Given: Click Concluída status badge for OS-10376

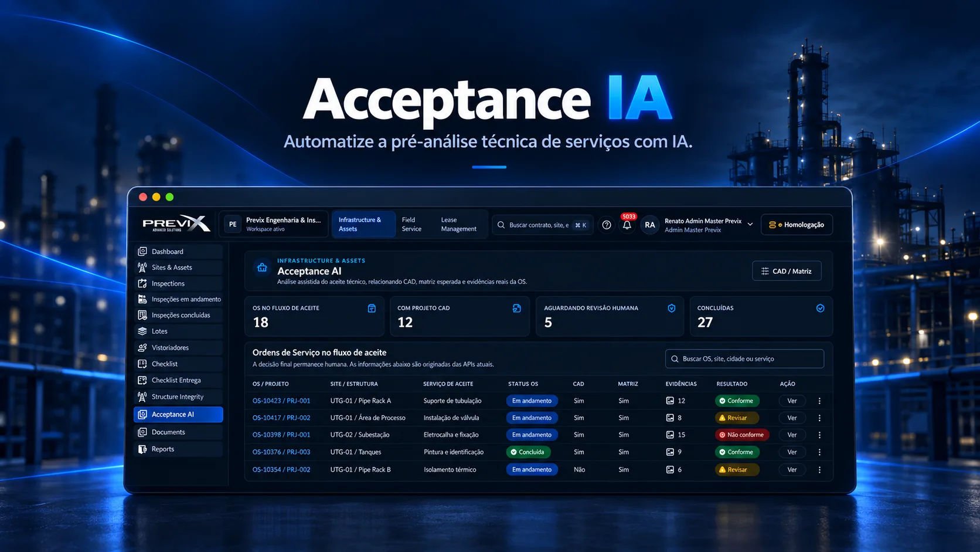Looking at the screenshot, I should 528,452.
